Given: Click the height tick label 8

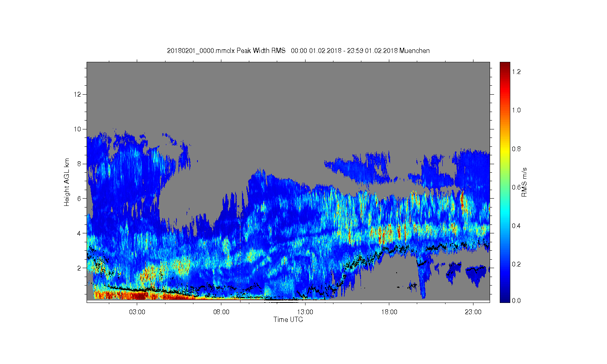Looking at the screenshot, I should 79,164.
